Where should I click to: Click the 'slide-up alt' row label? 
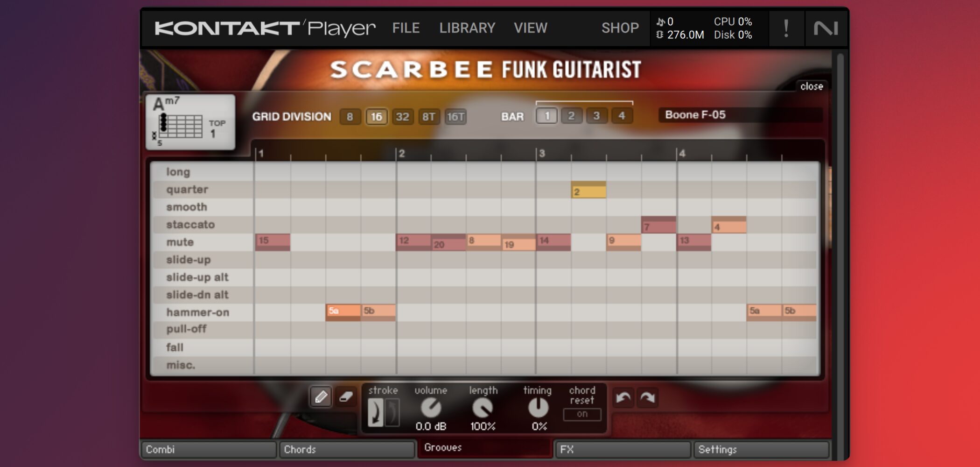coord(197,277)
